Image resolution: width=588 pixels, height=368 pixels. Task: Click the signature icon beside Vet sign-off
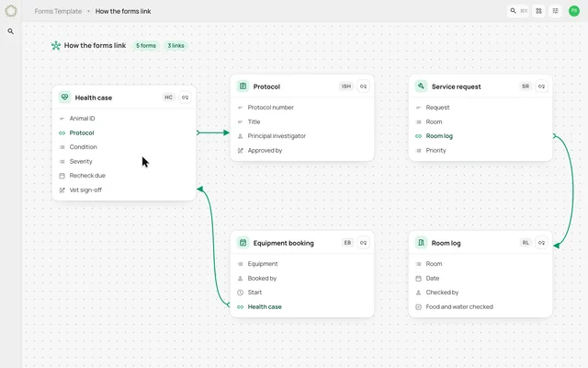(62, 190)
